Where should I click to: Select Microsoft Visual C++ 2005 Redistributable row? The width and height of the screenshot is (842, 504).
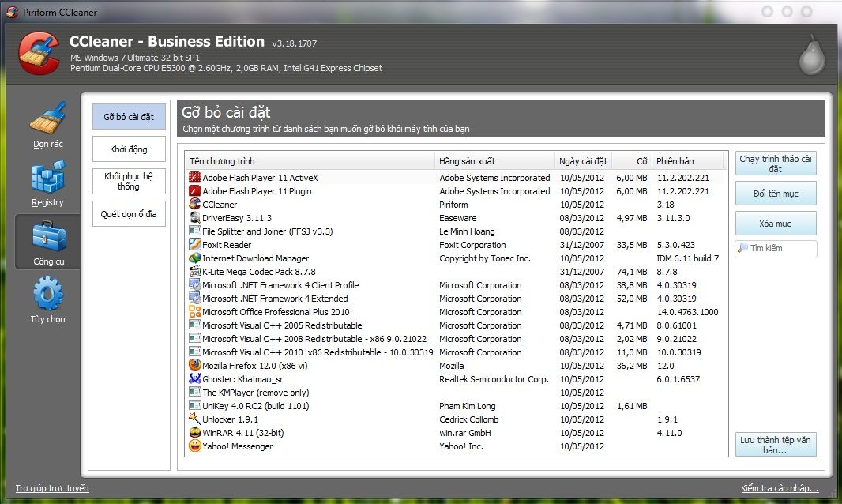(457, 325)
